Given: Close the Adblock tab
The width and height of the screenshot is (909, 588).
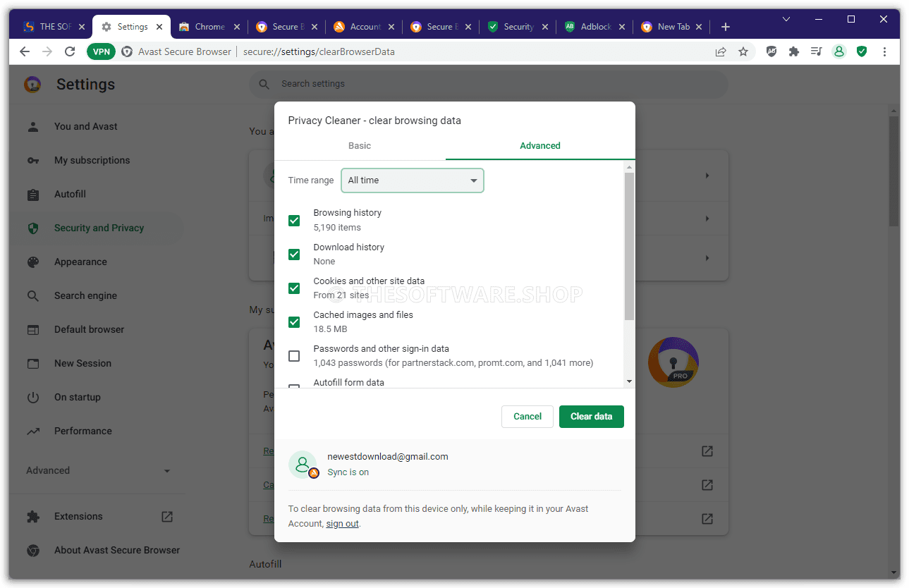Looking at the screenshot, I should (621, 27).
